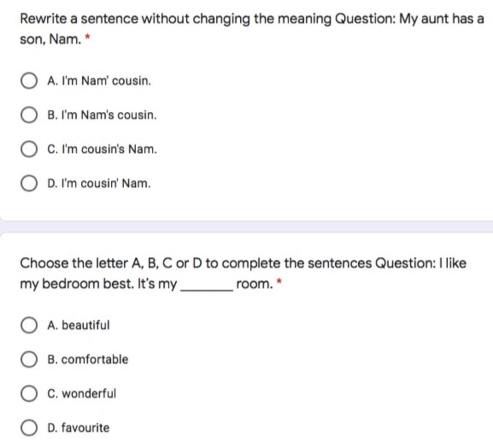
Task: Click the option label "comfortable"
Action: [95, 359]
